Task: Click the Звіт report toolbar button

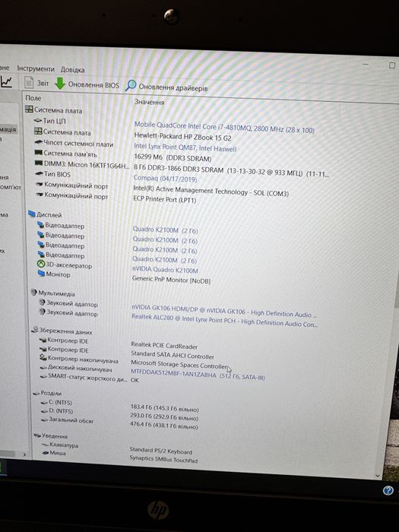Action: click(x=36, y=82)
